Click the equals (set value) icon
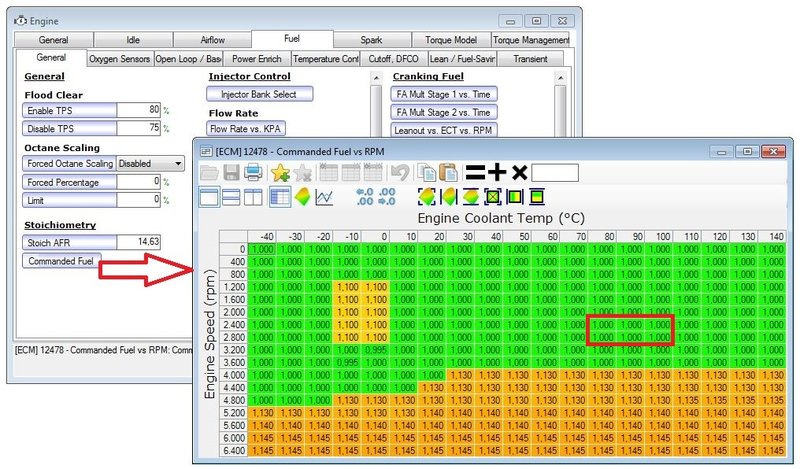800x469 pixels. (475, 173)
